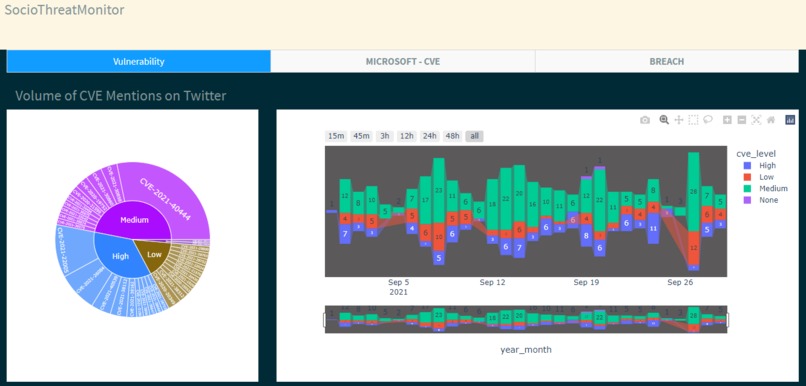Click the Zoom In plus icon
The image size is (806, 386).
pos(727,120)
